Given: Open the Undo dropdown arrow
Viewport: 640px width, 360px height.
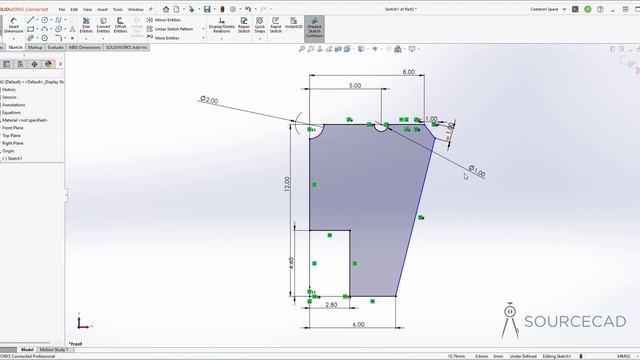Looking at the screenshot, I should 255,9.
